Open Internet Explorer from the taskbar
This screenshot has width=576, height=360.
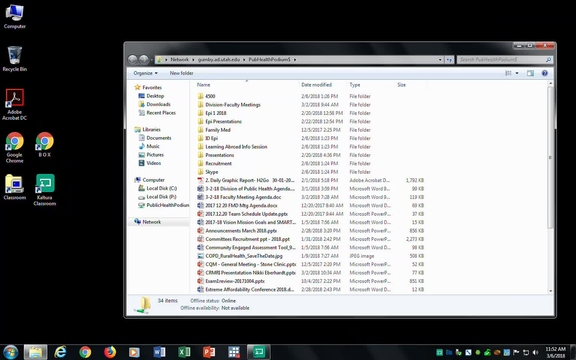60,352
